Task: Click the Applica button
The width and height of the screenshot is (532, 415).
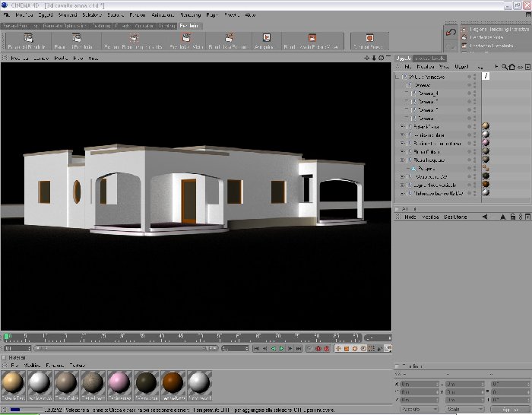Action: [x=510, y=410]
